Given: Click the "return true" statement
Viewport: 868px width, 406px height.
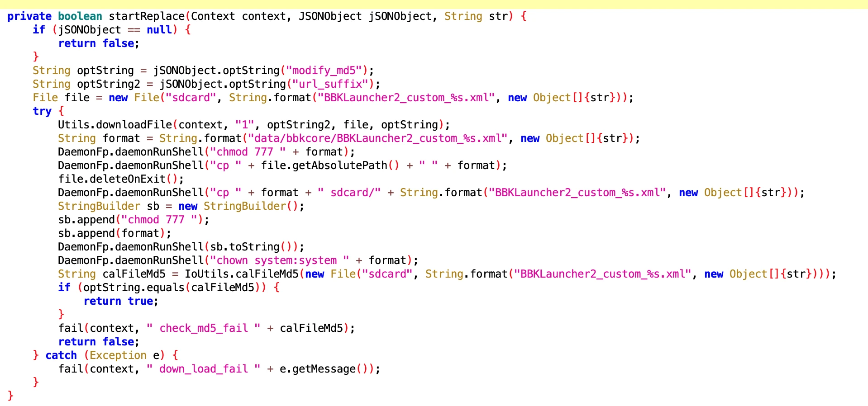Looking at the screenshot, I should [120, 301].
